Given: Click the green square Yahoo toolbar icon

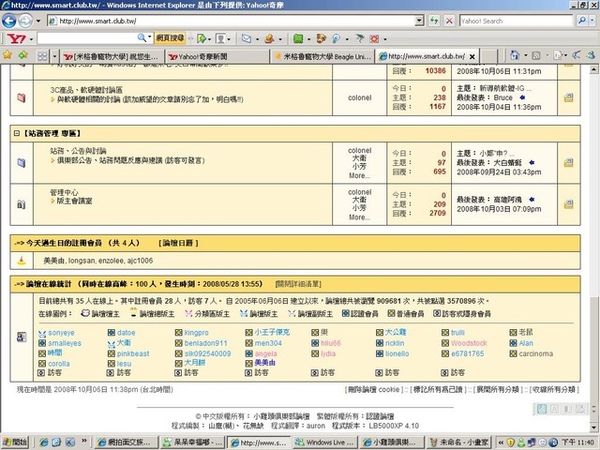Looking at the screenshot, I should (298, 39).
